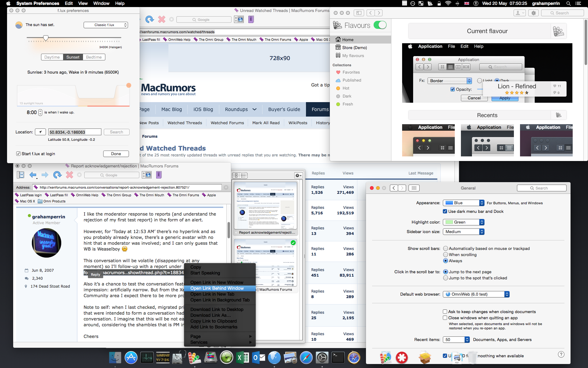Select the Bedtime tab in f.lux

point(94,57)
